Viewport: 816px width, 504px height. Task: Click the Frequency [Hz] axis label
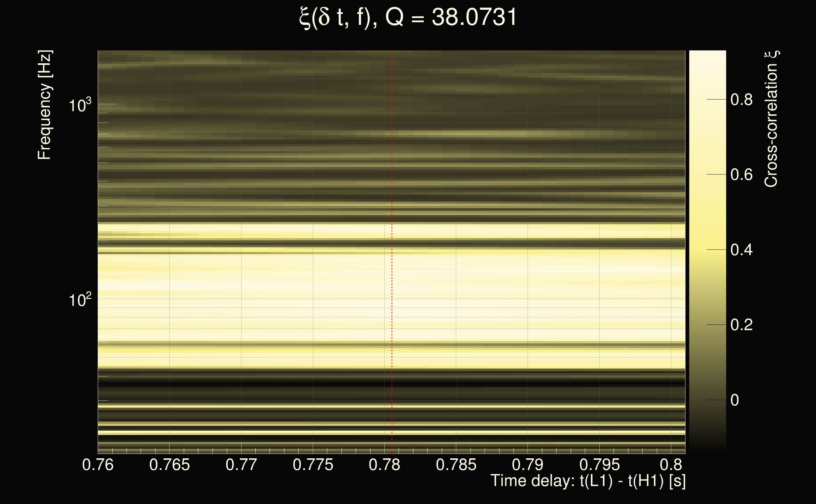coord(44,105)
